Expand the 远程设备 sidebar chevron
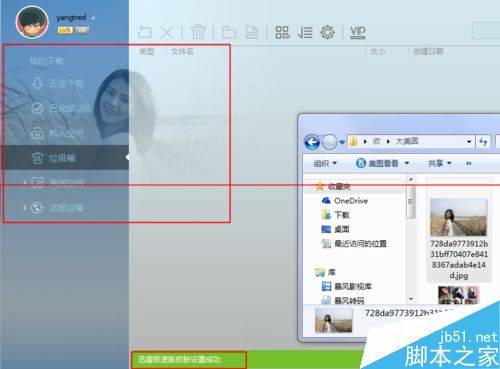 coord(24,208)
